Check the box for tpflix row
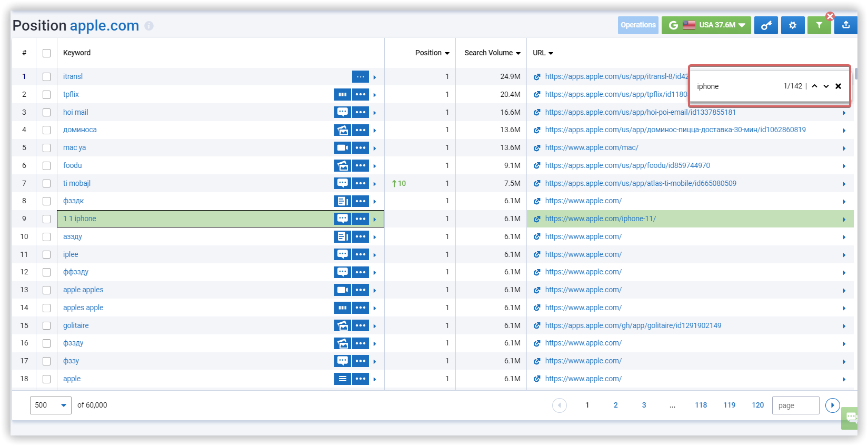This screenshot has height=446, width=868. pos(46,95)
